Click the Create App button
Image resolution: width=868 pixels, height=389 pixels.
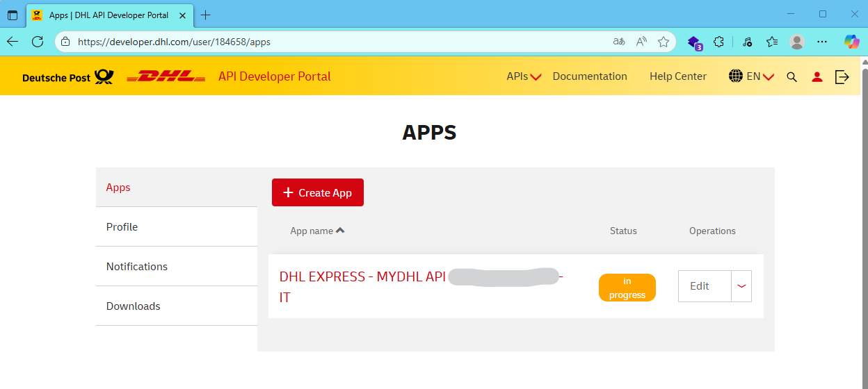coord(318,192)
